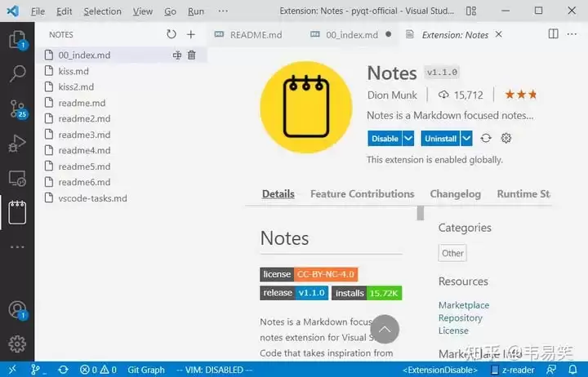The width and height of the screenshot is (588, 377).
Task: Open the Run menu
Action: pyautogui.click(x=196, y=11)
